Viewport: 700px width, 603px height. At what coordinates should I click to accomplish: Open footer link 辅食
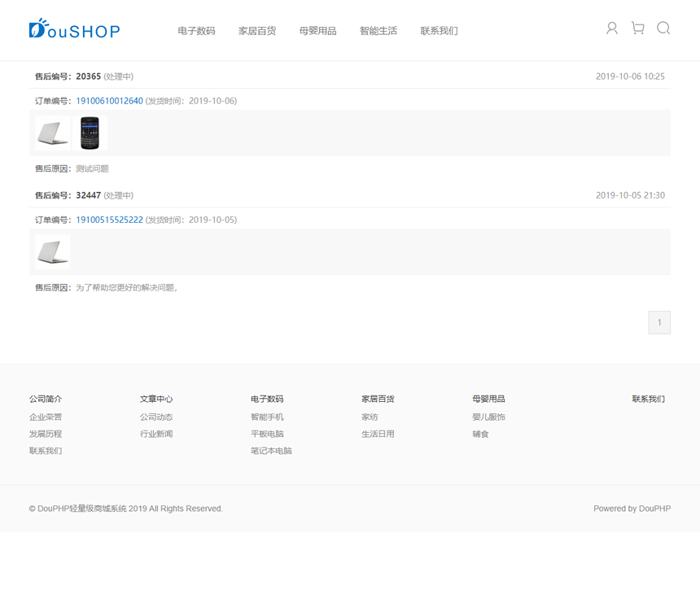coord(480,434)
